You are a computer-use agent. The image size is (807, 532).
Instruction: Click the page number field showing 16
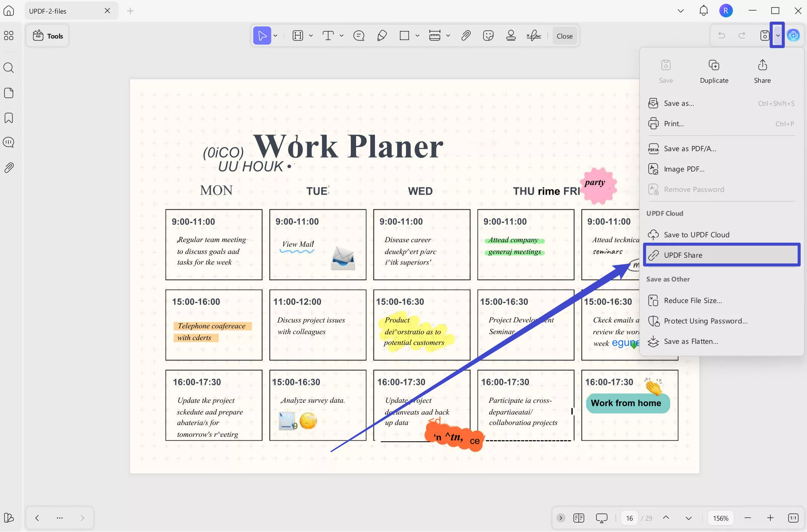click(x=629, y=518)
